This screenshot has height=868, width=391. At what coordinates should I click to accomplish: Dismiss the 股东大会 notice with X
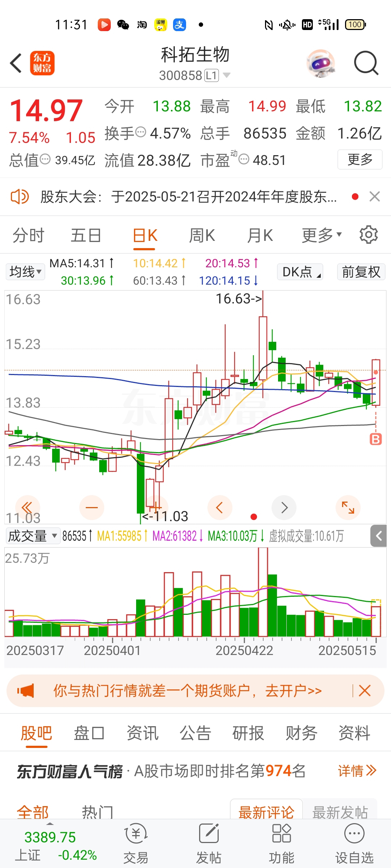tap(375, 197)
